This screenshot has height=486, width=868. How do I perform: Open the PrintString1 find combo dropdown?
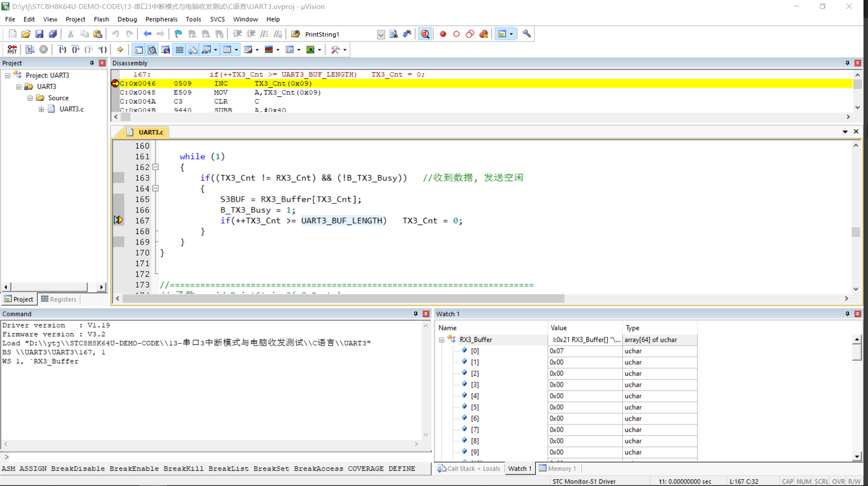click(x=381, y=35)
